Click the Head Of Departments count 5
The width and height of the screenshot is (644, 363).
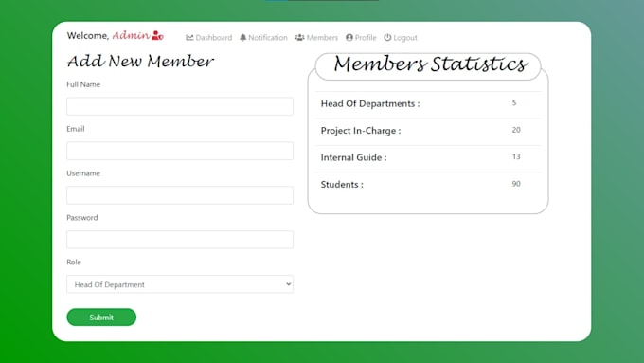[514, 102]
